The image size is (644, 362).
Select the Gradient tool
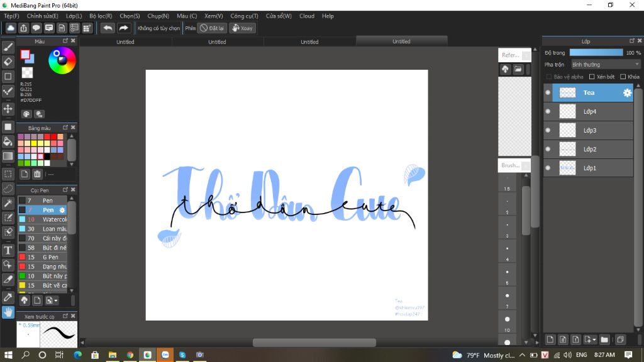point(8,156)
